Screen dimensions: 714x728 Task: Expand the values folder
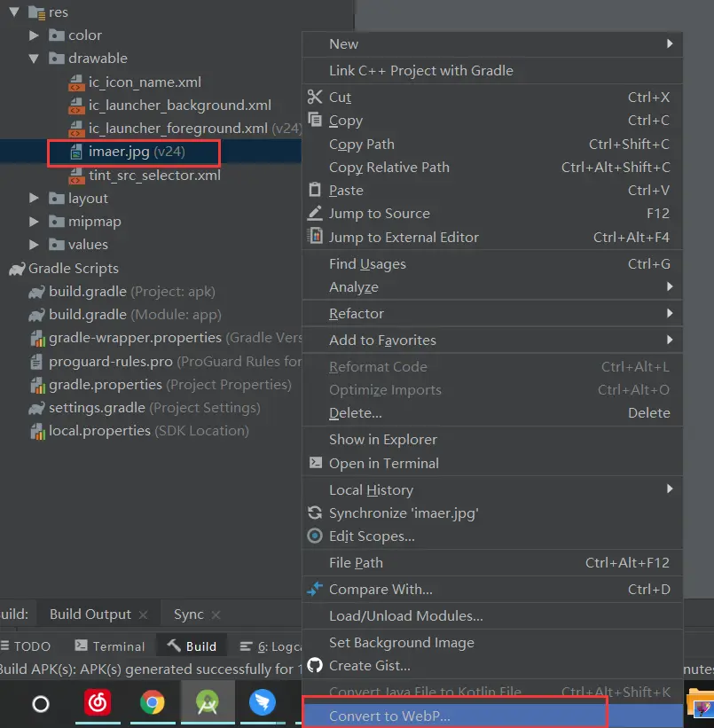click(34, 245)
